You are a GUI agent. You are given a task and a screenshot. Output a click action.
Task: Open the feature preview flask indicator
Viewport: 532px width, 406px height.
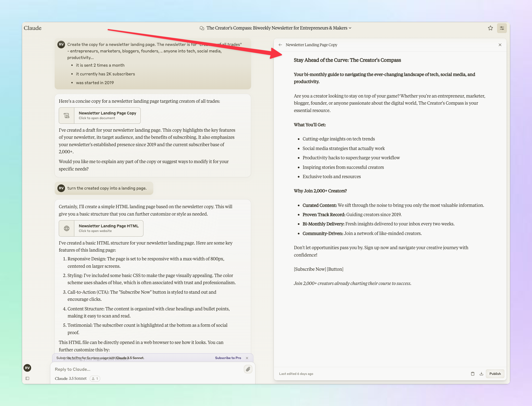[95, 378]
